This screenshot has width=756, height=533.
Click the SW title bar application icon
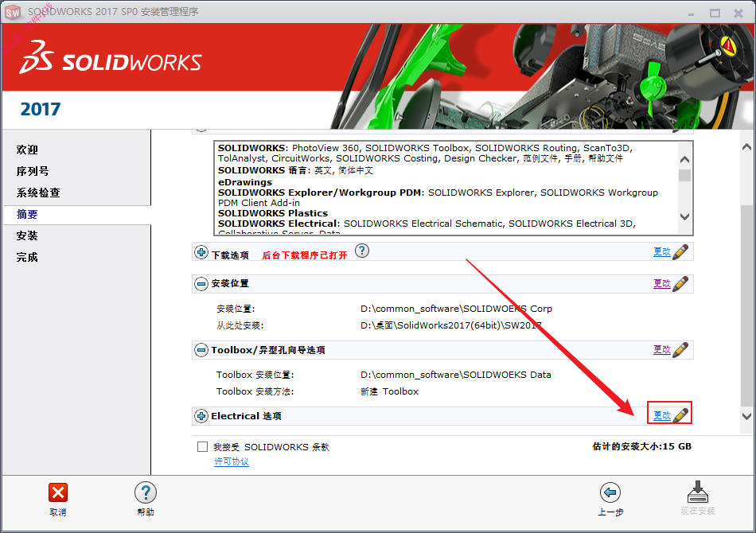click(13, 13)
